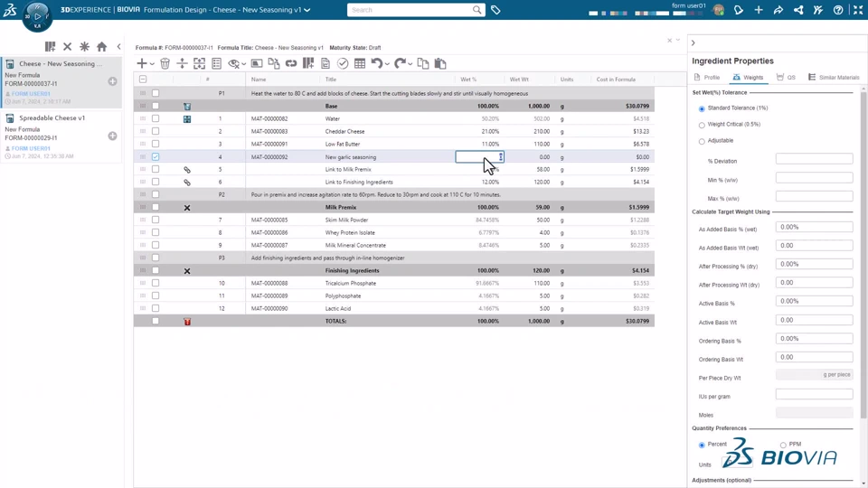Viewport: 868px width, 488px height.
Task: Click the user avatar in top bar
Action: pos(719,10)
